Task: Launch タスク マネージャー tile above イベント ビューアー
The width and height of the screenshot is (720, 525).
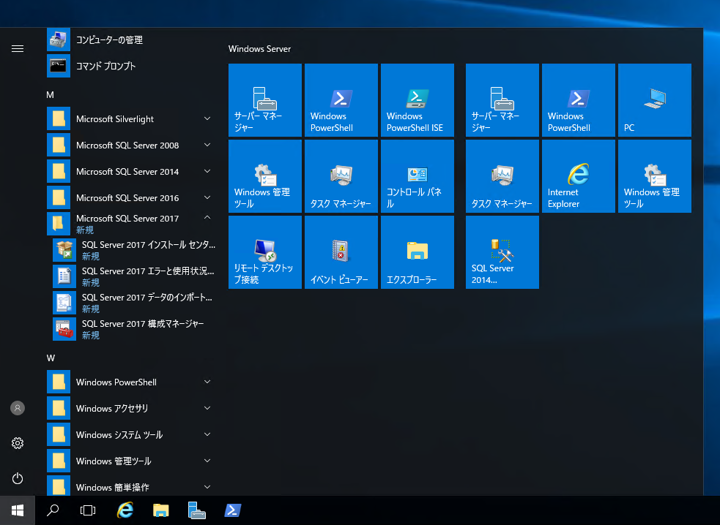Action: click(x=341, y=176)
